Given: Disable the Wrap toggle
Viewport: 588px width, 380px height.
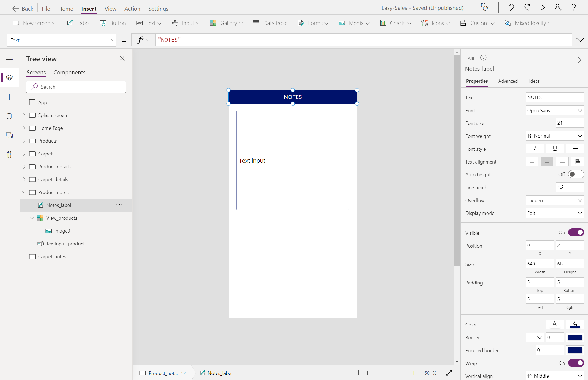Looking at the screenshot, I should [x=576, y=363].
